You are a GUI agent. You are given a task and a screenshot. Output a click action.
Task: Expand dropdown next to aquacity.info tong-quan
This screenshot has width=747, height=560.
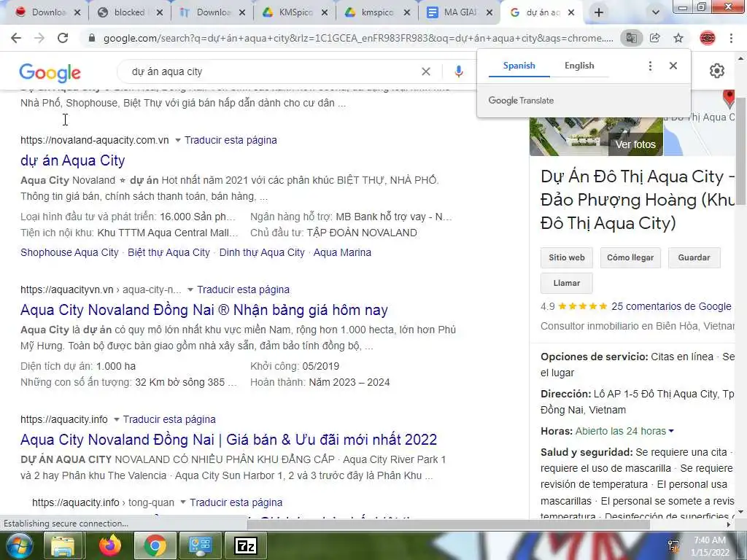(x=183, y=502)
